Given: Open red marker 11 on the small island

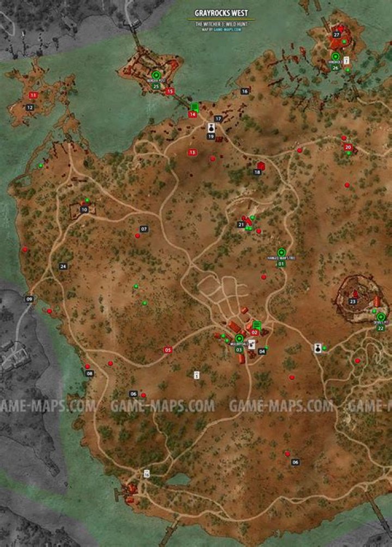Looking at the screenshot, I should 33,95.
